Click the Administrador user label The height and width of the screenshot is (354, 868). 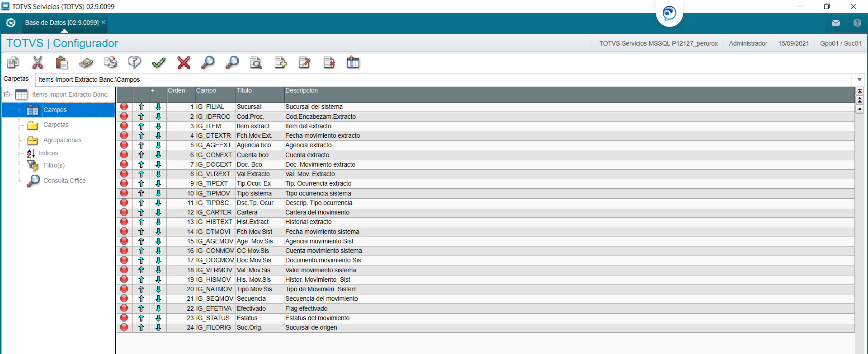coord(748,43)
